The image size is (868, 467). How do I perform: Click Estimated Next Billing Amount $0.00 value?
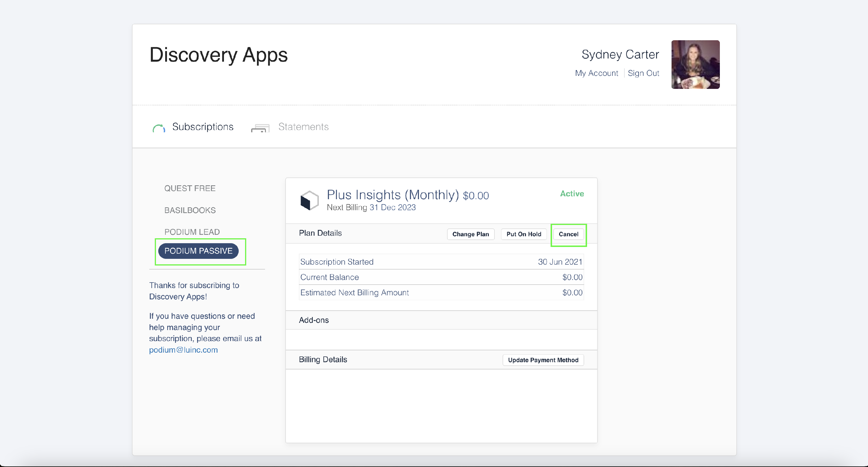(x=572, y=293)
